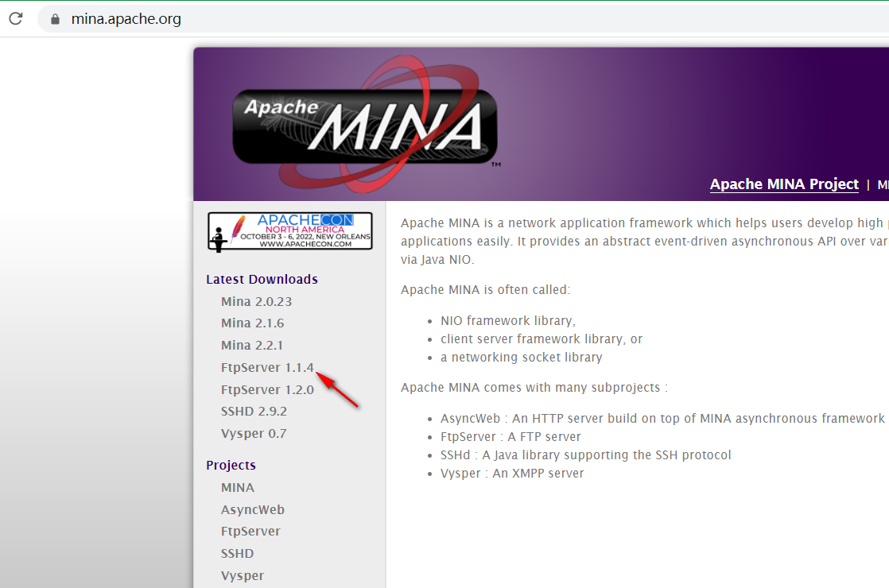Click the Apache MINA logo image
Image resolution: width=889 pixels, height=588 pixels.
pos(367,124)
